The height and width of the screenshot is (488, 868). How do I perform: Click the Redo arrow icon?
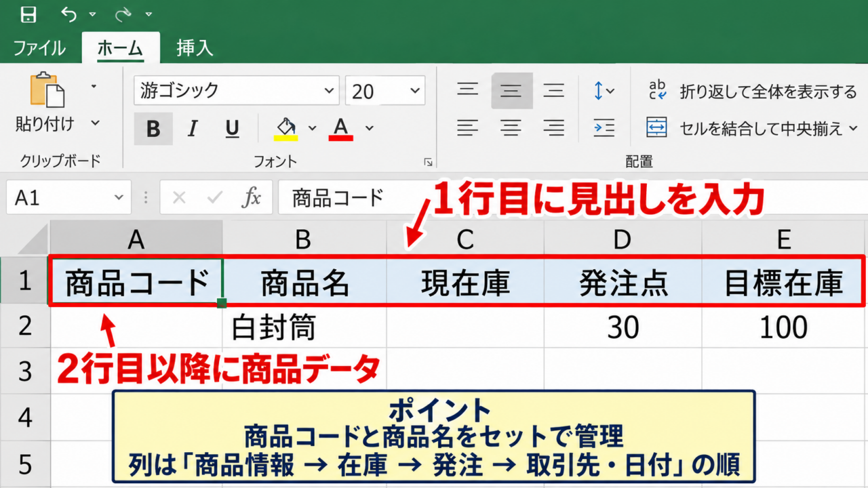124,14
